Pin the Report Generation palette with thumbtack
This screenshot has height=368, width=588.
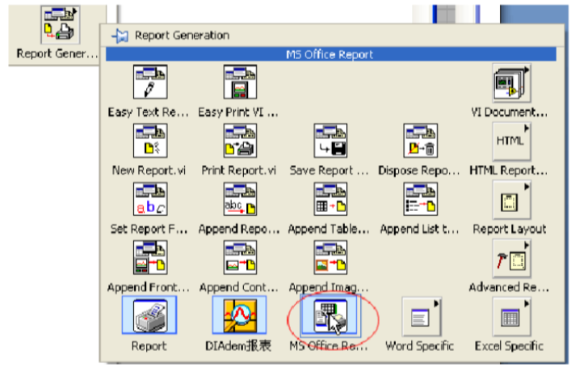click(x=121, y=36)
